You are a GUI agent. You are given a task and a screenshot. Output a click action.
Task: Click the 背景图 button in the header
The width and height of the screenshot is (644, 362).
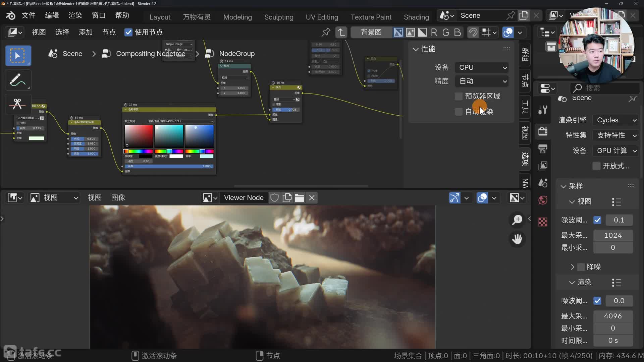click(371, 32)
